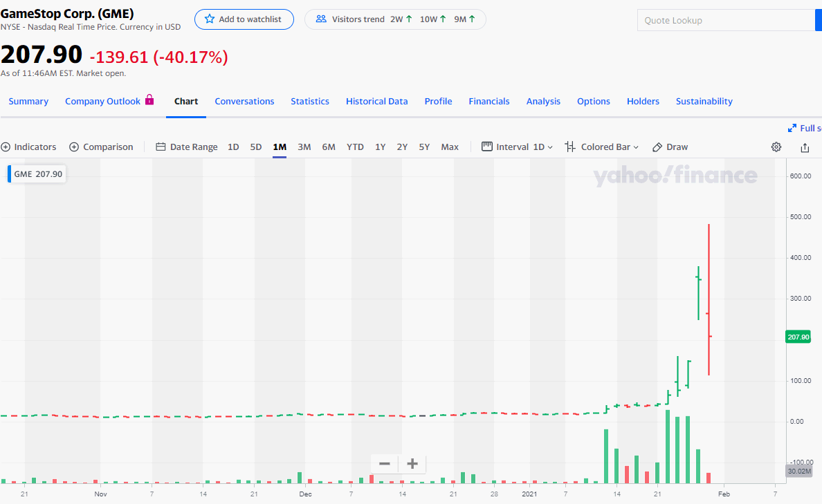The image size is (822, 504).
Task: Click the GME 207.90 chart legend label
Action: [x=38, y=174]
